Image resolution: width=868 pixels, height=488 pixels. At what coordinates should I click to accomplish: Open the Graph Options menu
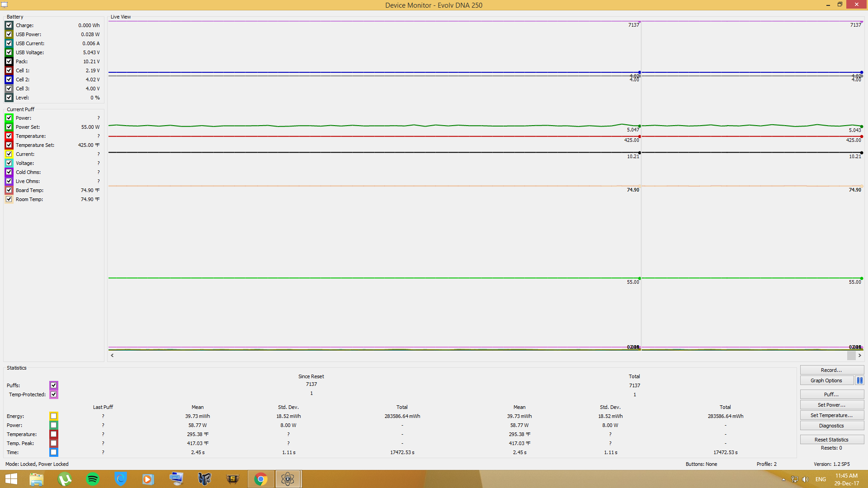(x=826, y=380)
